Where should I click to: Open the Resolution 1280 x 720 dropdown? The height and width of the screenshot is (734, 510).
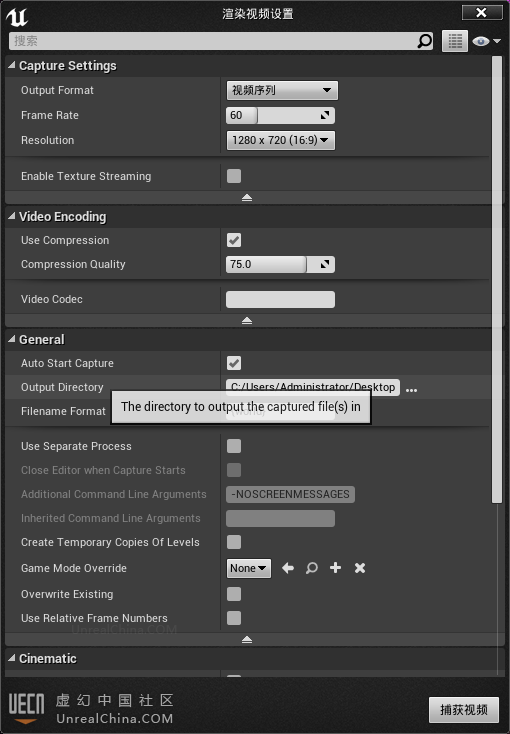pyautogui.click(x=281, y=140)
